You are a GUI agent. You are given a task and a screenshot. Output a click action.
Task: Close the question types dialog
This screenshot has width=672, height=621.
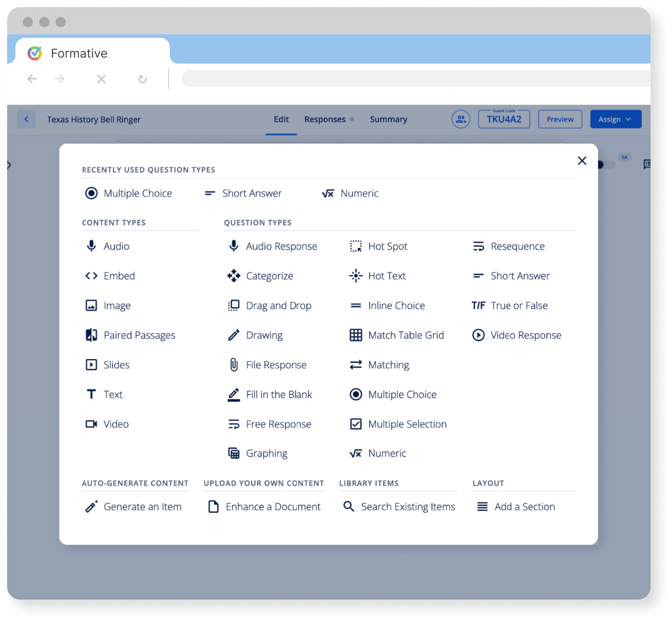point(582,161)
